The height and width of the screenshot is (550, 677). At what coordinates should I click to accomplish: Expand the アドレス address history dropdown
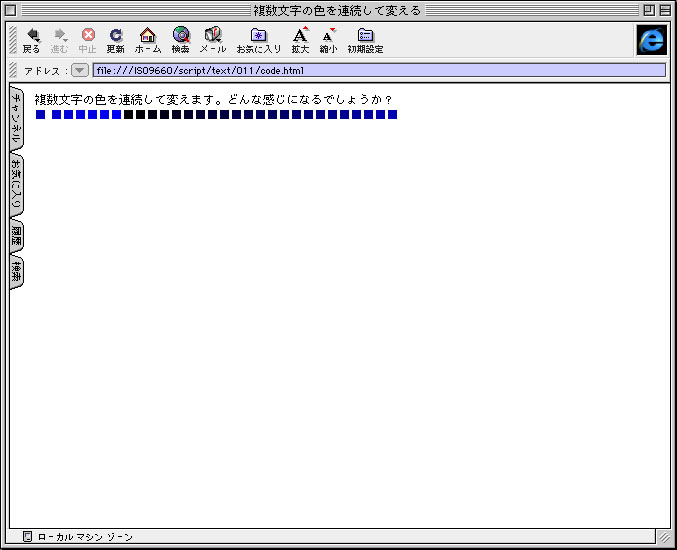pos(80,71)
